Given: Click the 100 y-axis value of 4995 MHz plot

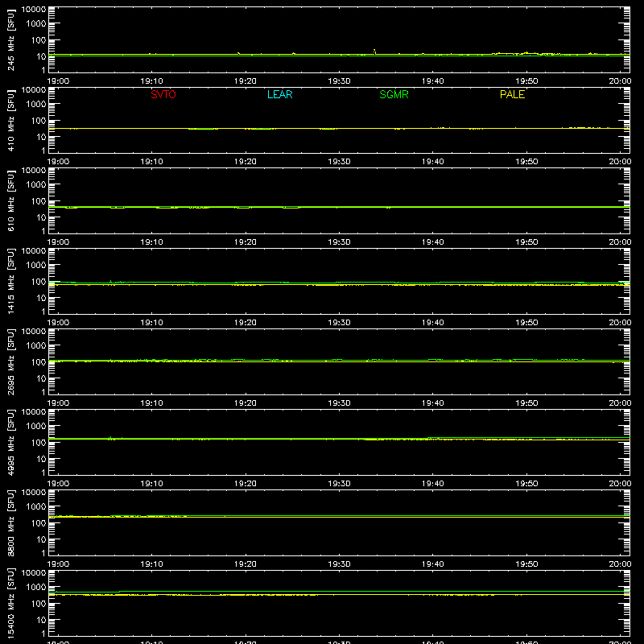Looking at the screenshot, I should [39, 443].
